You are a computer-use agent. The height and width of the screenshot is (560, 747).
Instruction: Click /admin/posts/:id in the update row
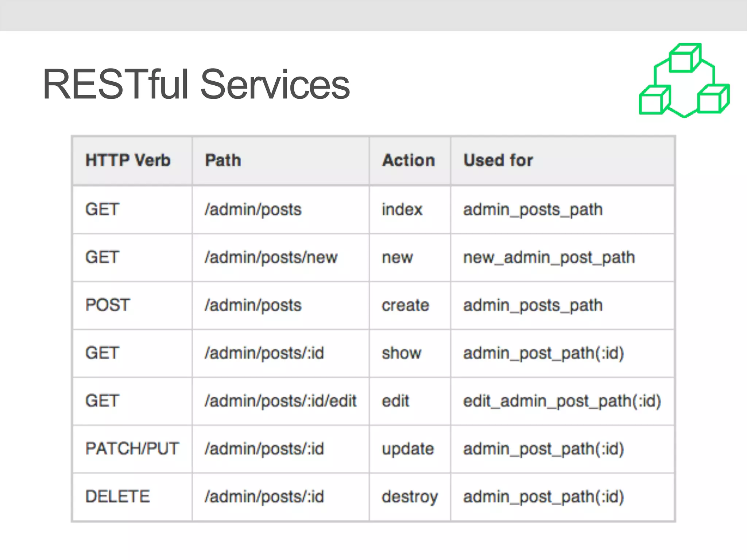pyautogui.click(x=264, y=449)
